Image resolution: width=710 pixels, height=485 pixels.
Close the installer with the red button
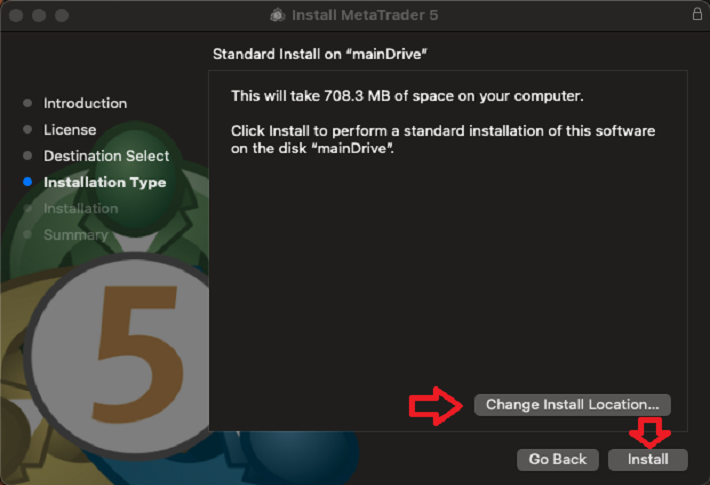click(x=18, y=15)
